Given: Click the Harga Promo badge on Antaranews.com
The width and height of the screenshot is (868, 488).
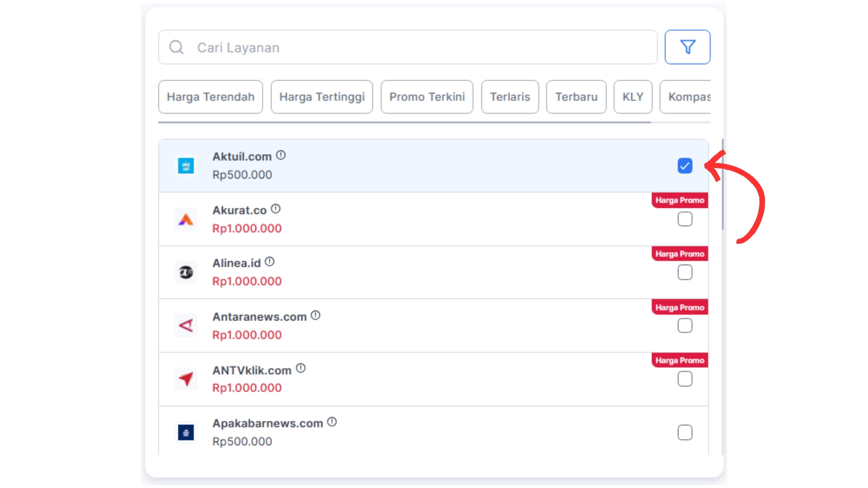Looking at the screenshot, I should (x=680, y=307).
